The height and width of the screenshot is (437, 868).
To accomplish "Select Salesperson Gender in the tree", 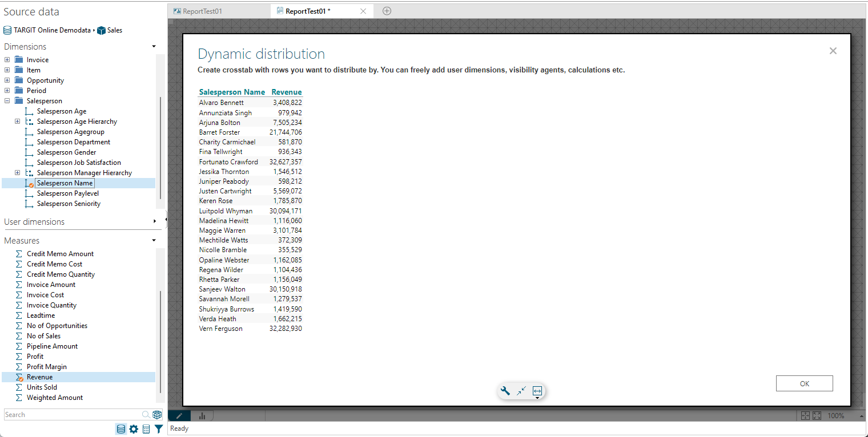I will click(67, 152).
